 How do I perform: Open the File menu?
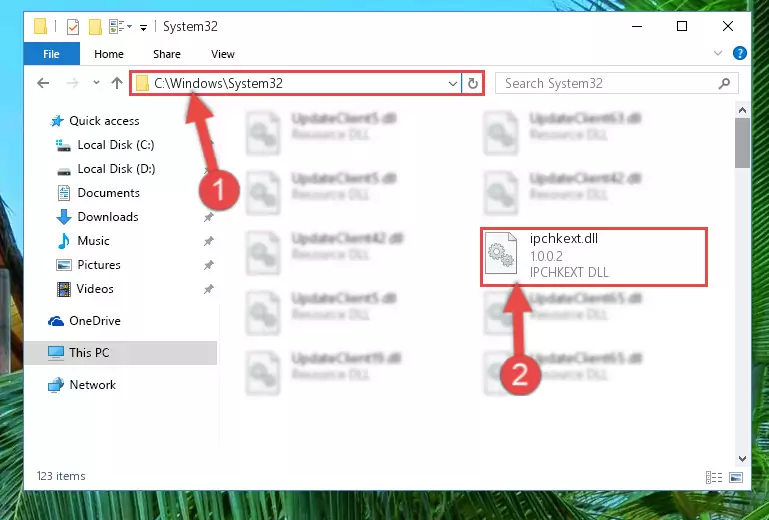51,54
